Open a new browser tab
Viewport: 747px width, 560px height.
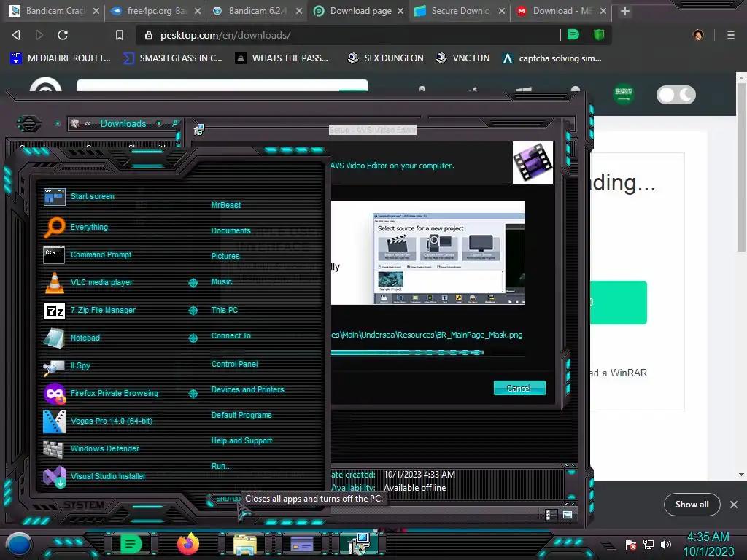(x=625, y=11)
